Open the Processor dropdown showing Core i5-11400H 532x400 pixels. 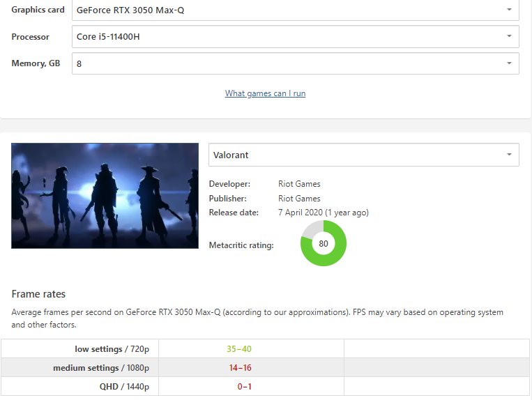[x=296, y=37]
